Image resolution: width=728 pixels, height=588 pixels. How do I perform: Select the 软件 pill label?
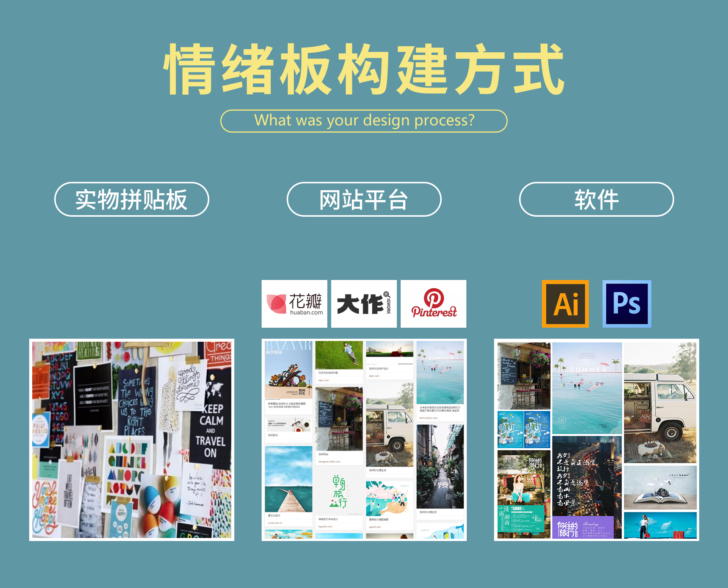(596, 199)
